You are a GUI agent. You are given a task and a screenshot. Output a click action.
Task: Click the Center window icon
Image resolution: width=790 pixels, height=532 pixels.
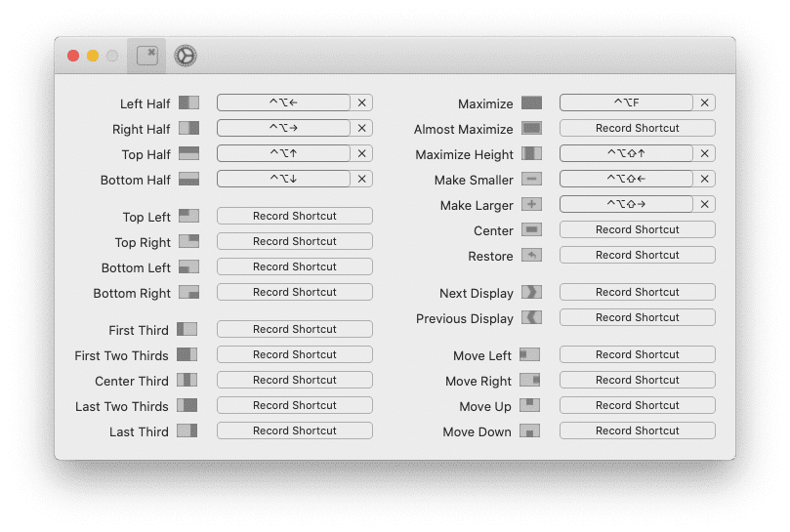click(531, 229)
